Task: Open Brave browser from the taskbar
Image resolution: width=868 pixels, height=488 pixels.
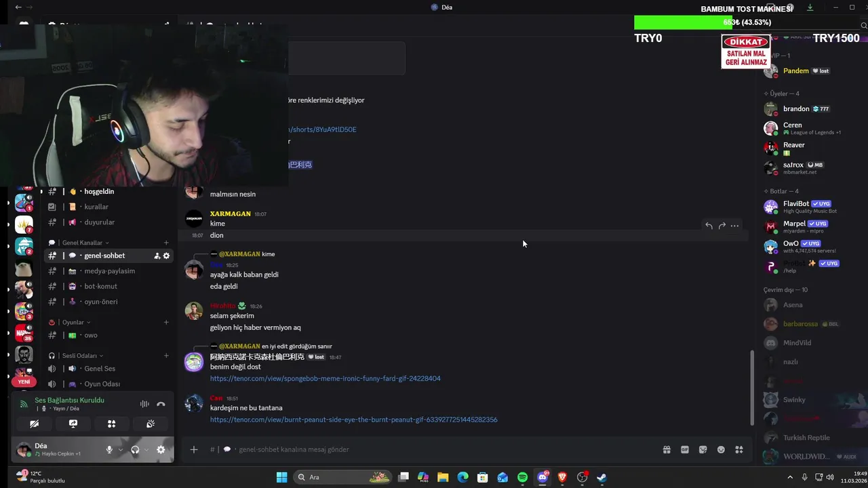Action: click(x=562, y=477)
